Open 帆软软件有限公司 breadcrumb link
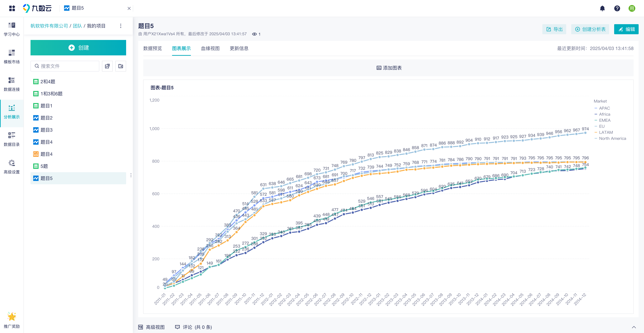Viewport: 644px width, 333px height. 49,26
